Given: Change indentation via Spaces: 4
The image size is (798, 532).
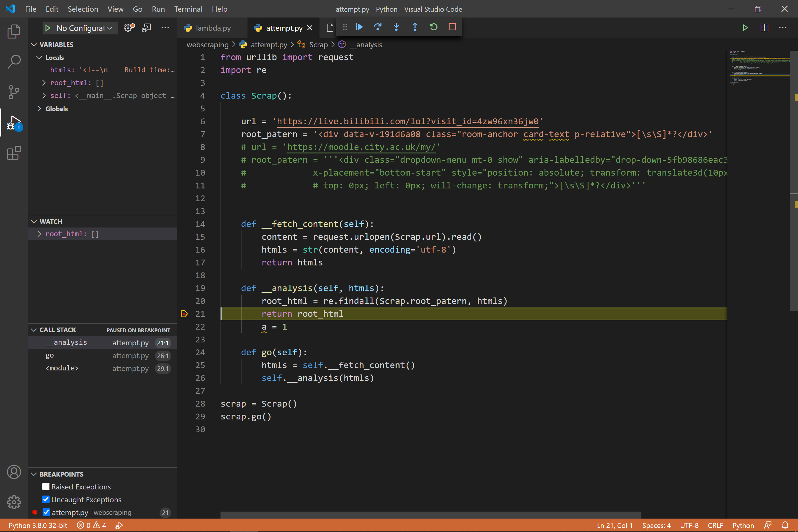Looking at the screenshot, I should (x=656, y=525).
